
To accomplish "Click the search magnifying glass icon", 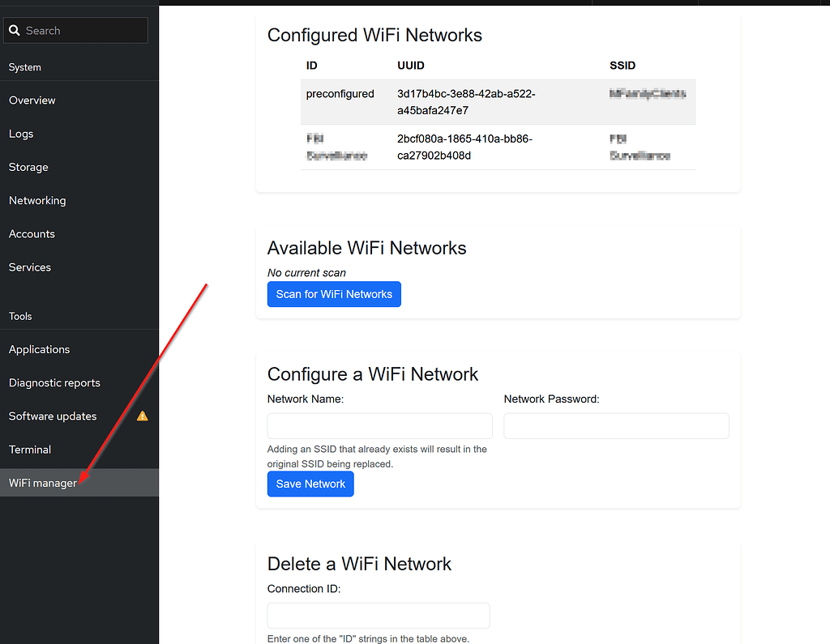I will point(14,30).
